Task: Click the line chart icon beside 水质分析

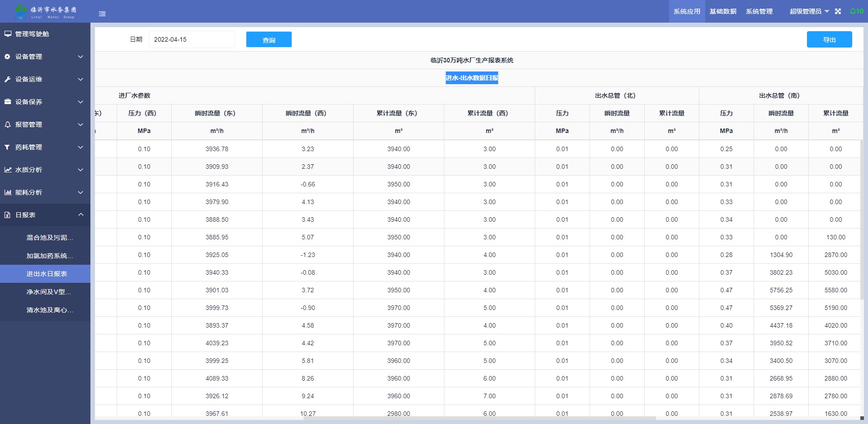Action: click(x=8, y=170)
